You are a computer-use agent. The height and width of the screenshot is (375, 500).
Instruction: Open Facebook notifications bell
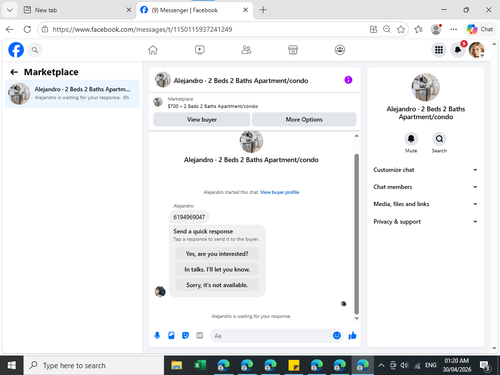coord(458,50)
